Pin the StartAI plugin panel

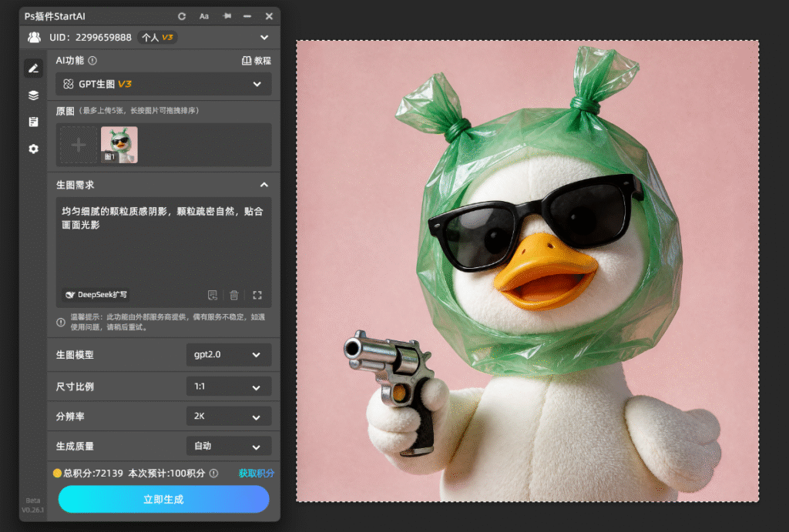tap(227, 16)
